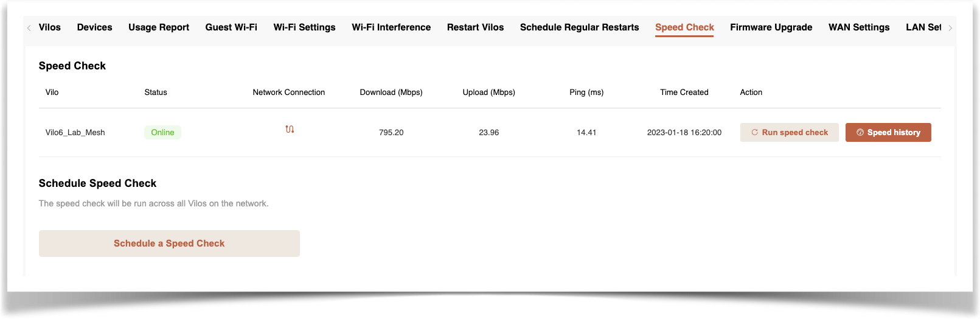Open the WAN Settings tab
Viewport: 980px width, 319px height.
click(x=859, y=27)
